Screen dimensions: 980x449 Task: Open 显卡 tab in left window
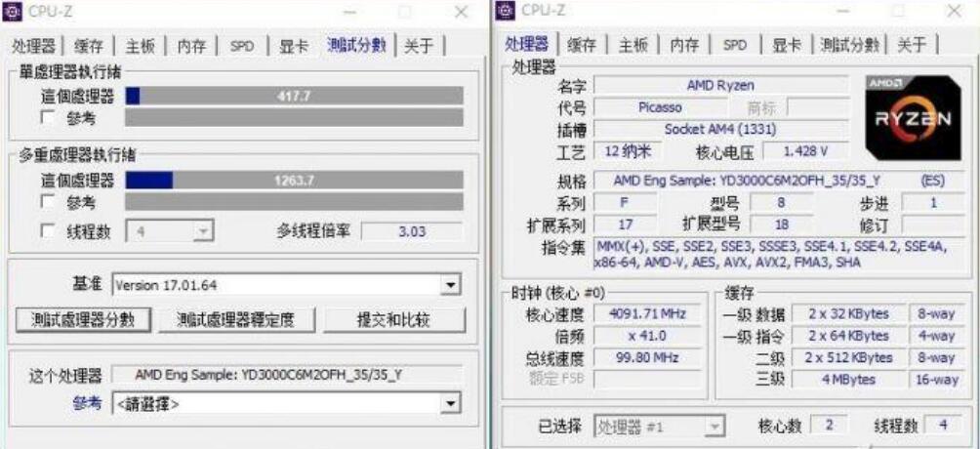[294, 46]
